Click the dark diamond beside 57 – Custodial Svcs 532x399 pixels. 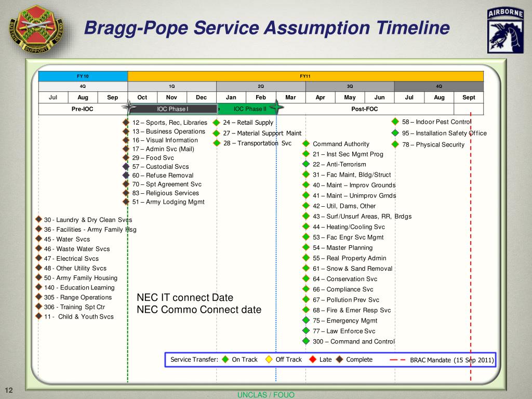tap(126, 166)
